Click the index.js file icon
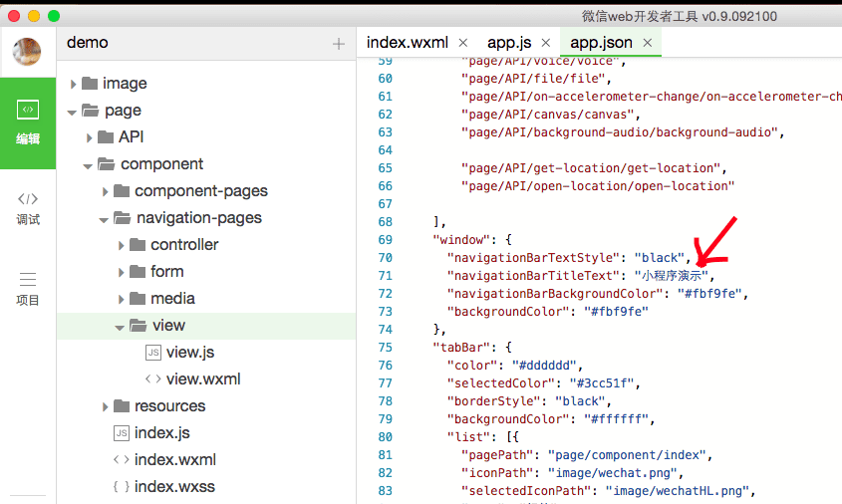The width and height of the screenshot is (842, 504). [x=121, y=433]
